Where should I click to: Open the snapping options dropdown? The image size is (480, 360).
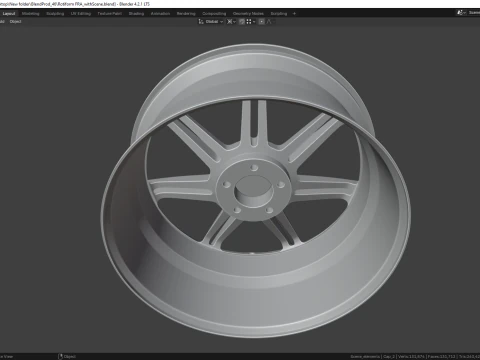point(251,22)
